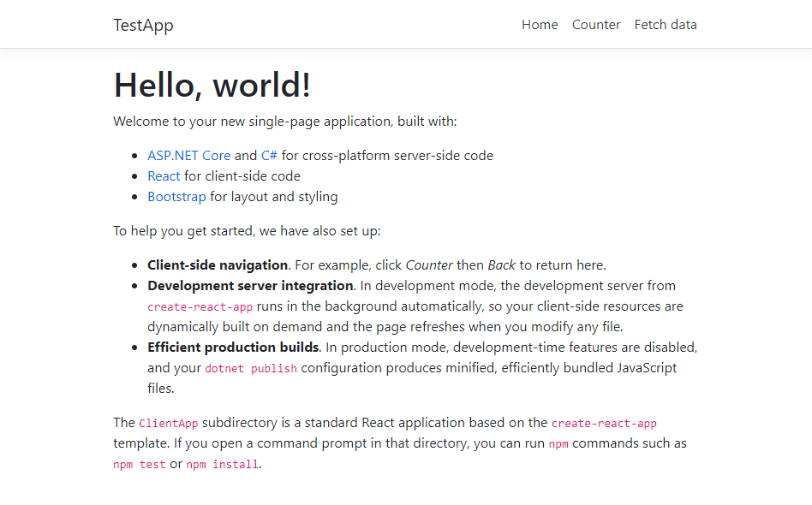
Task: Follow the ASP.NET Core link
Action: pyautogui.click(x=189, y=155)
